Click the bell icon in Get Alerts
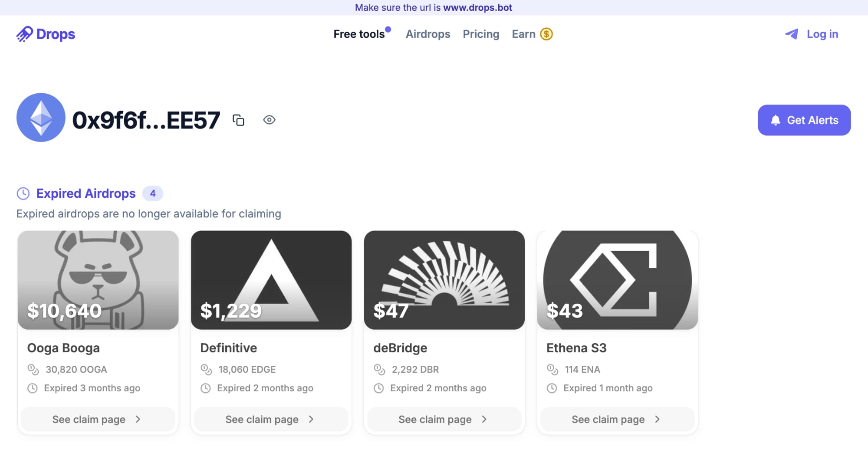 [x=775, y=120]
